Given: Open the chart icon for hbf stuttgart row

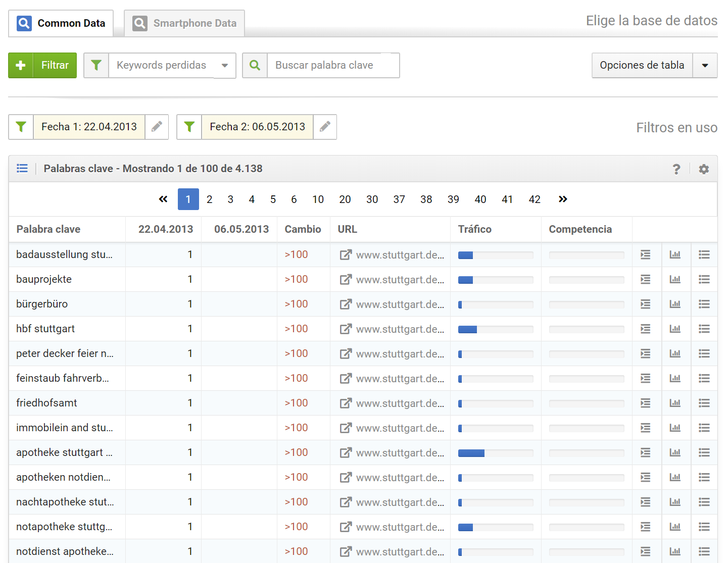Looking at the screenshot, I should [x=675, y=329].
